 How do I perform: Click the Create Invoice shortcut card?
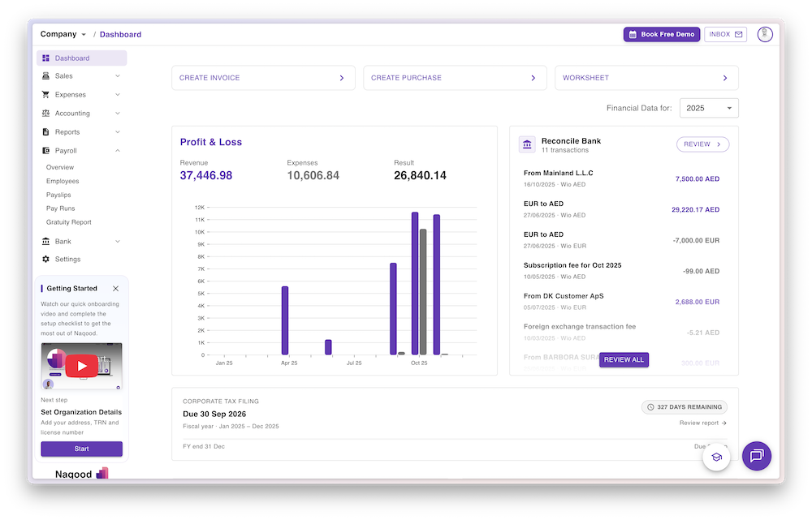263,78
